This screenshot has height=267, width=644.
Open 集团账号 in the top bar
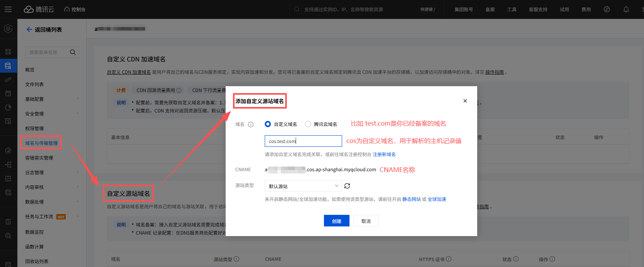tap(464, 9)
